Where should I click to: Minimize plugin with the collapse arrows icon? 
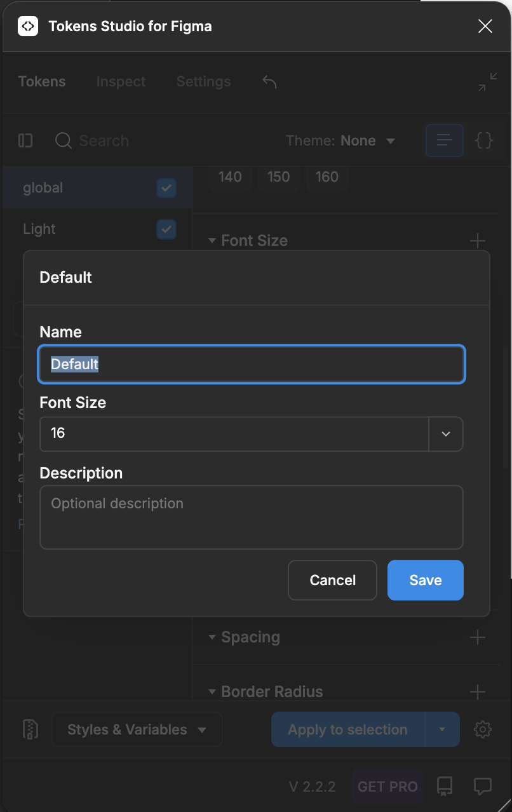[488, 82]
